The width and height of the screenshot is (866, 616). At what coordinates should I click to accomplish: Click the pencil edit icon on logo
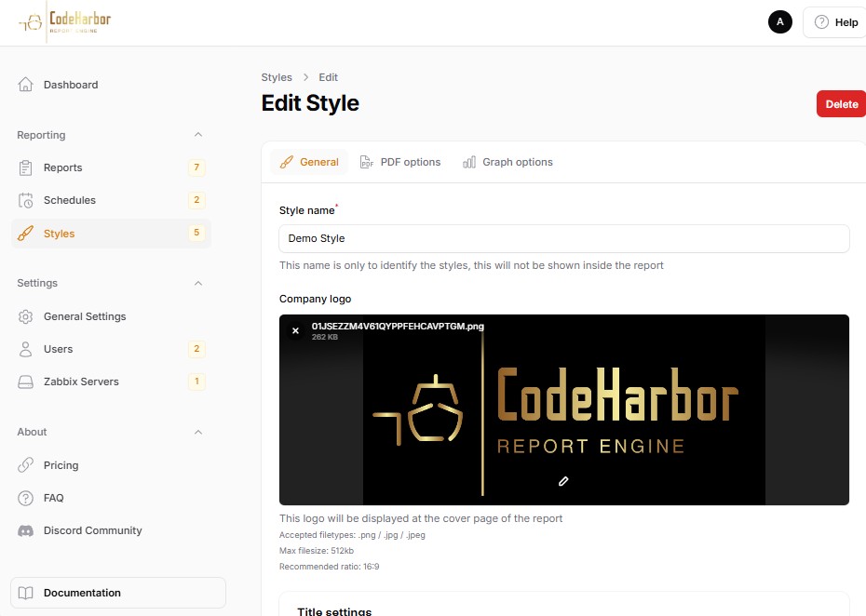coord(563,481)
